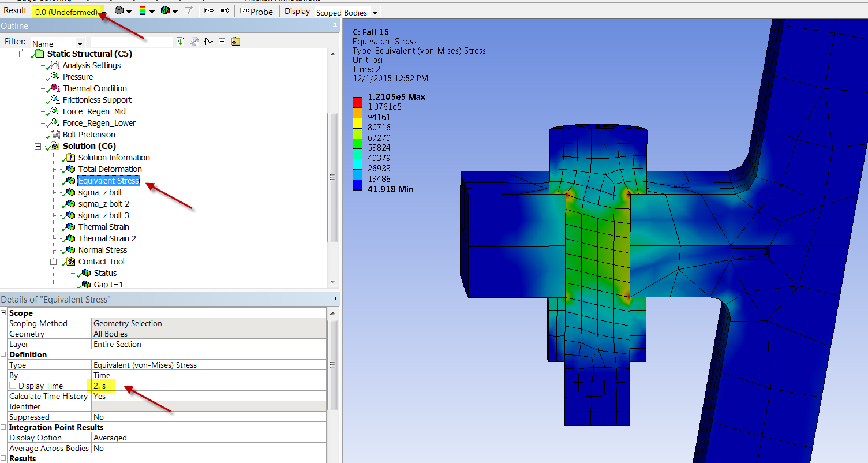868x463 pixels.
Task: Select Gap t=1 under Contact Tool
Action: click(x=108, y=285)
